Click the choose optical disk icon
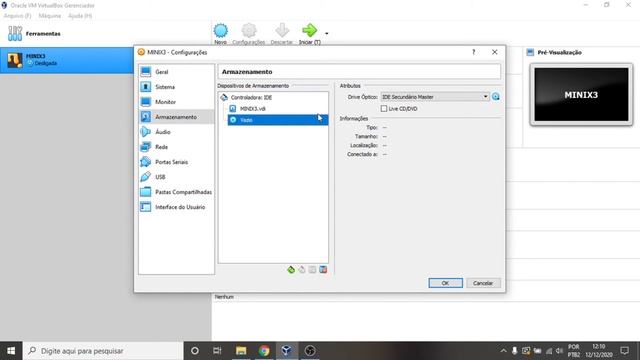 tap(496, 97)
